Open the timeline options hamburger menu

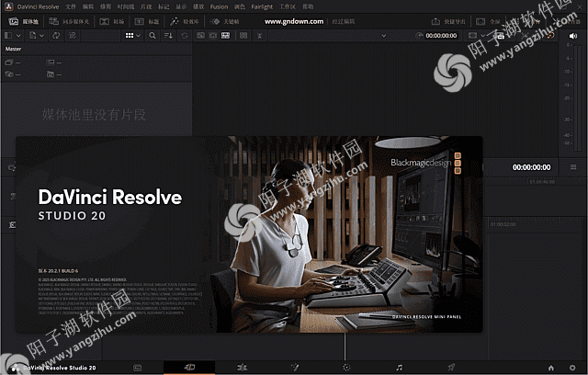(x=573, y=167)
